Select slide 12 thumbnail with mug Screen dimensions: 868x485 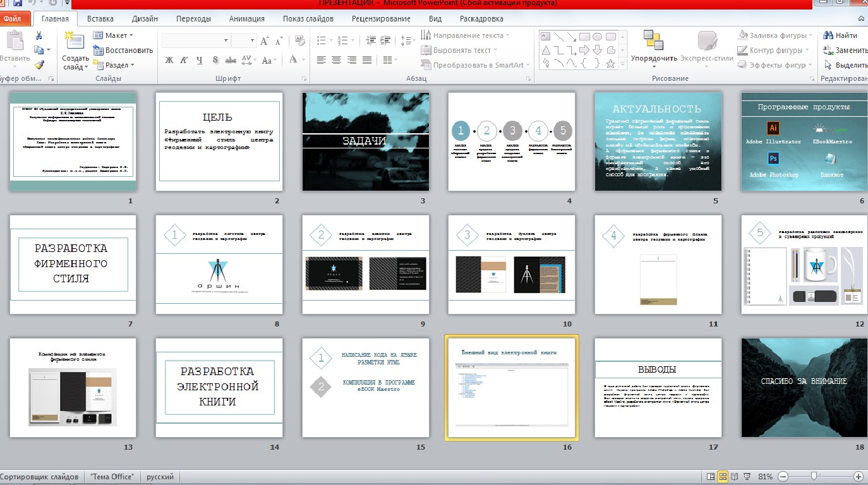tap(804, 265)
